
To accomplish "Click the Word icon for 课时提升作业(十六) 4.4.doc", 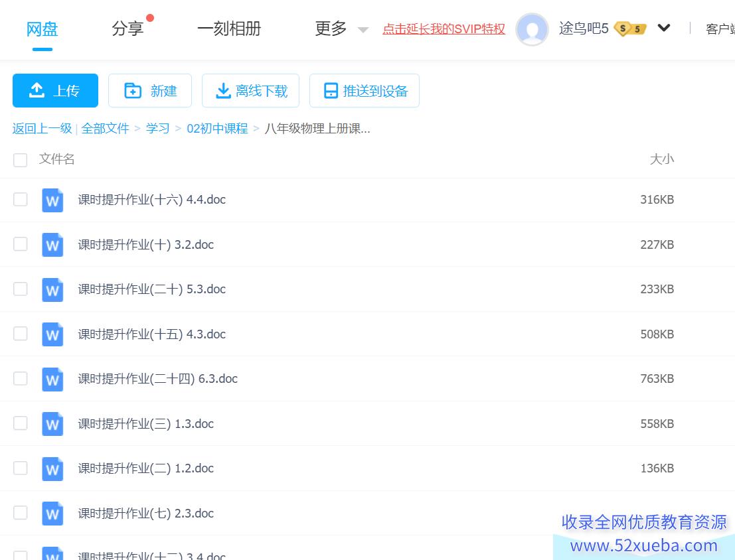I will tap(52, 200).
